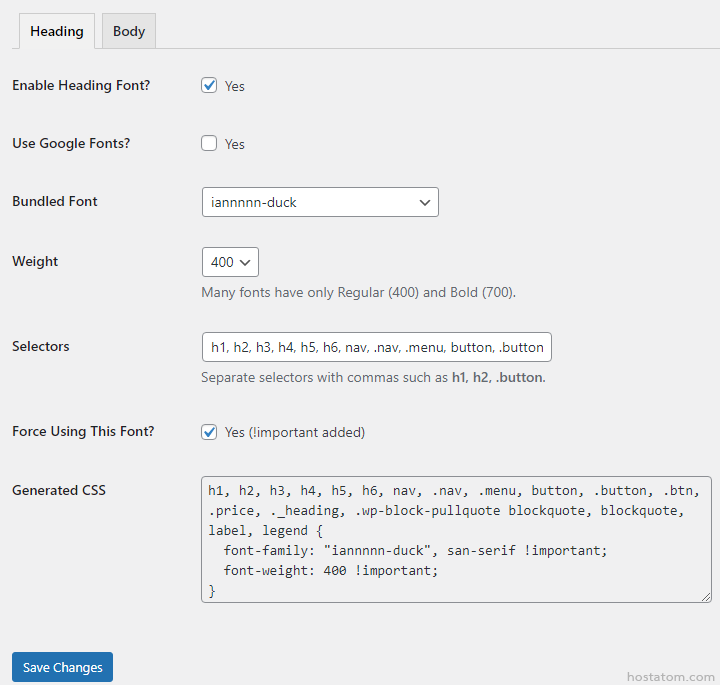Screen dimensions: 720x686
Task: Disable the Force Using This Font checkbox
Action: 209,432
